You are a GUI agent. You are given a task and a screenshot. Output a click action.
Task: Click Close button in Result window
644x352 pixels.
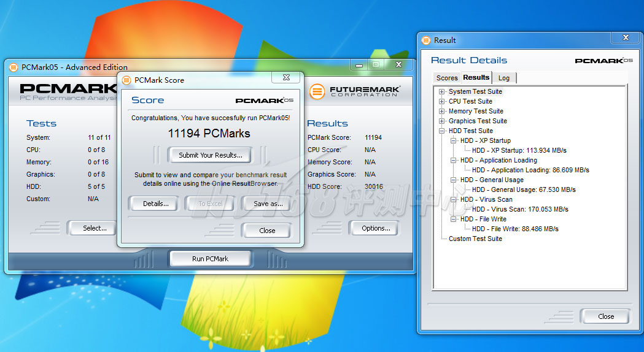click(x=605, y=316)
